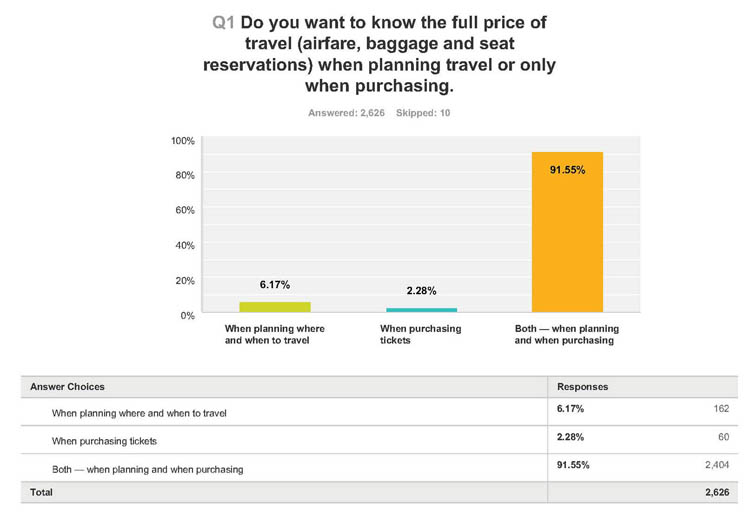
Task: Click the 'Answered: 2,626' label
Action: tap(346, 113)
